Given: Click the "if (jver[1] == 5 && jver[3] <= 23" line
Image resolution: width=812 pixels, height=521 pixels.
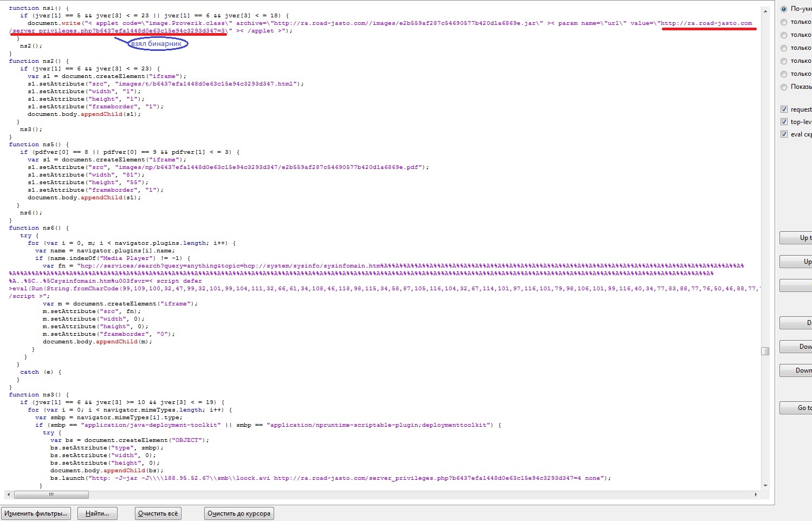Looking at the screenshot, I should [x=154, y=16].
